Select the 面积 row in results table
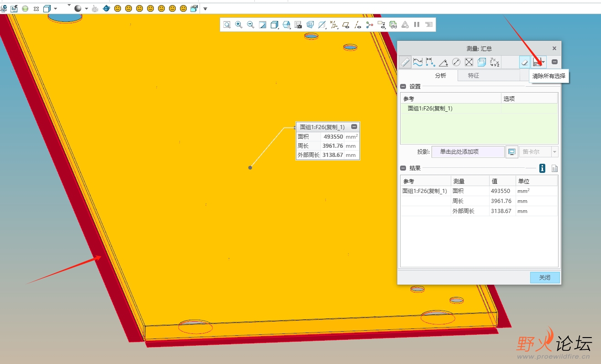Screen dimensions: 601x364 479,191
